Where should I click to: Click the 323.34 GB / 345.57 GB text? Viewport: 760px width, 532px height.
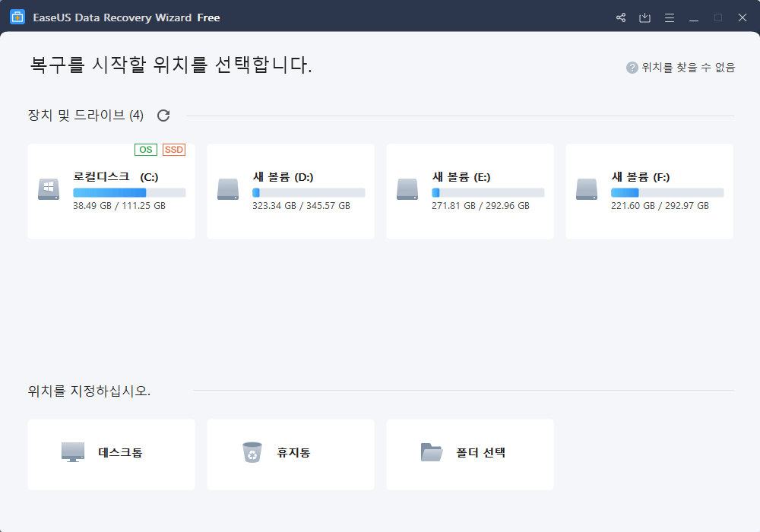302,206
